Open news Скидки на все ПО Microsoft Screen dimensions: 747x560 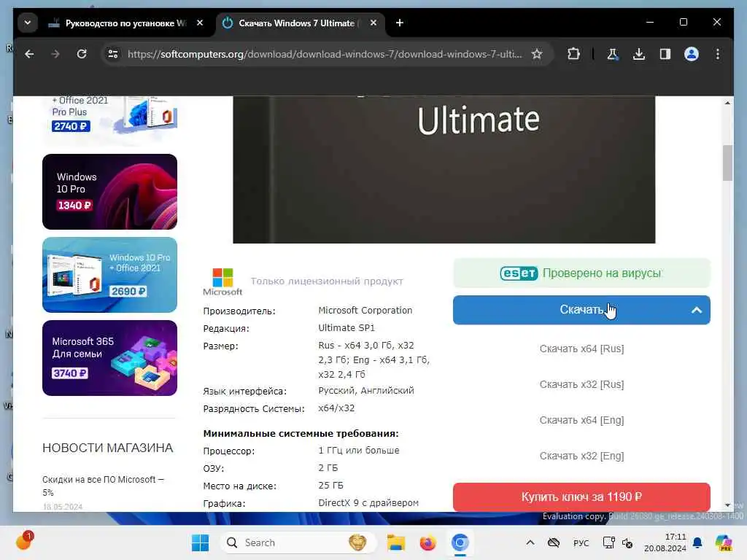pos(103,486)
